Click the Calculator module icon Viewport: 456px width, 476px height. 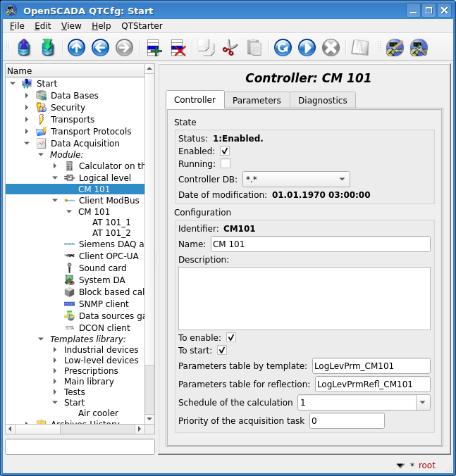[69, 166]
